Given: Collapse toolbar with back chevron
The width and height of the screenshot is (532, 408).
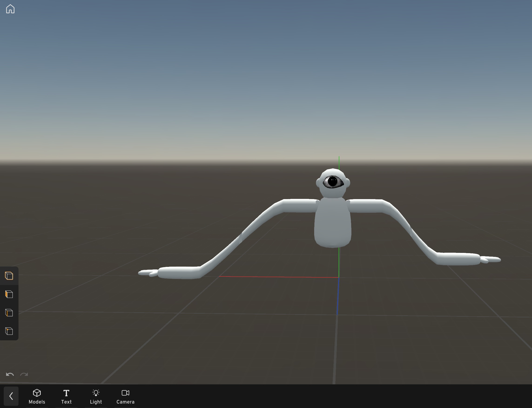Looking at the screenshot, I should click(x=11, y=396).
